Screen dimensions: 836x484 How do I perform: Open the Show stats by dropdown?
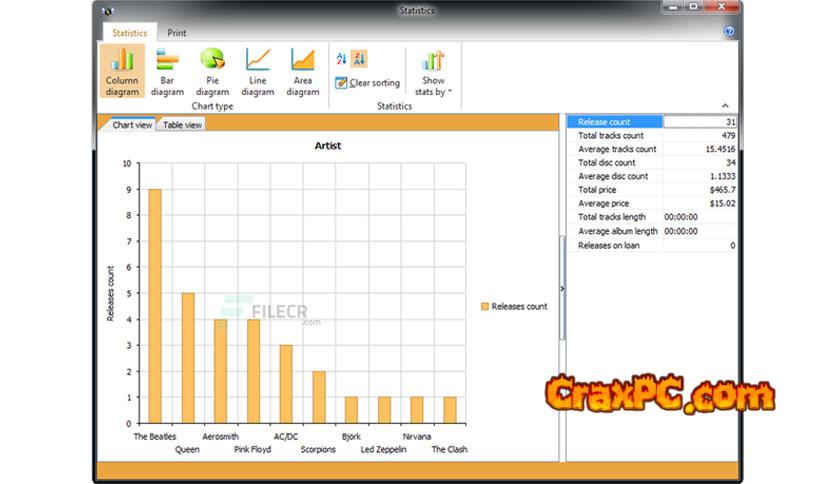(x=433, y=73)
